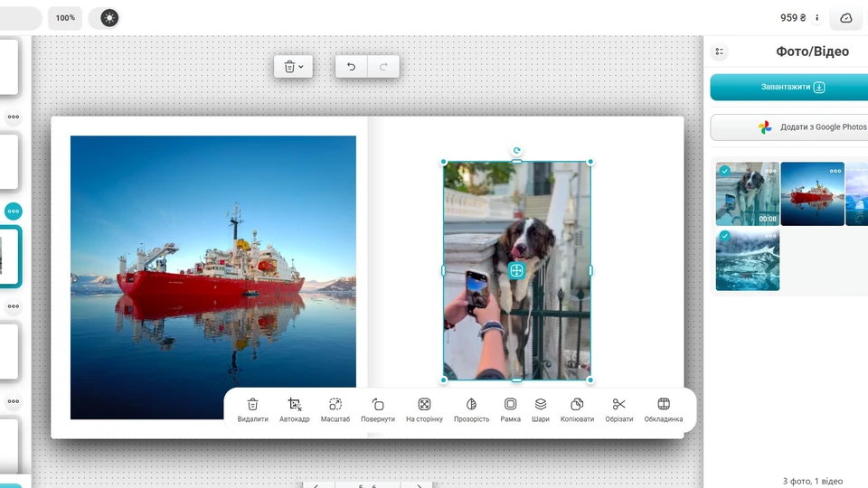Expand the trash dropdown above the canvas

(x=293, y=67)
